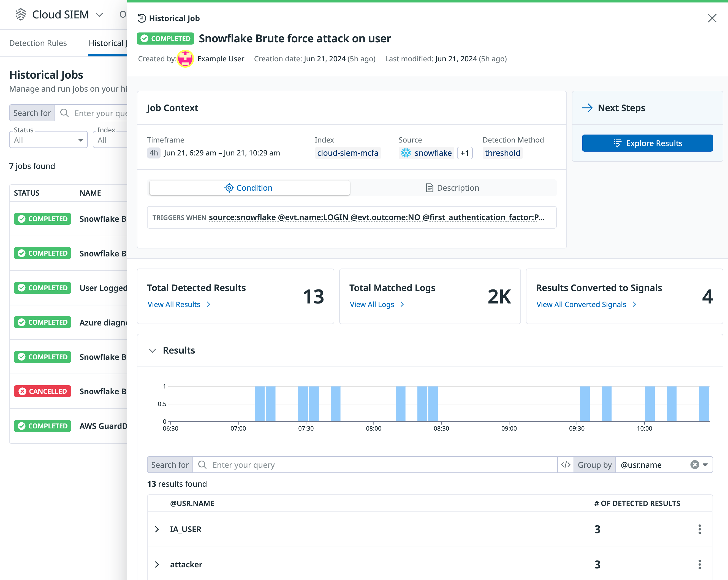
Task: Open the View All Converted Signals link
Action: (586, 304)
